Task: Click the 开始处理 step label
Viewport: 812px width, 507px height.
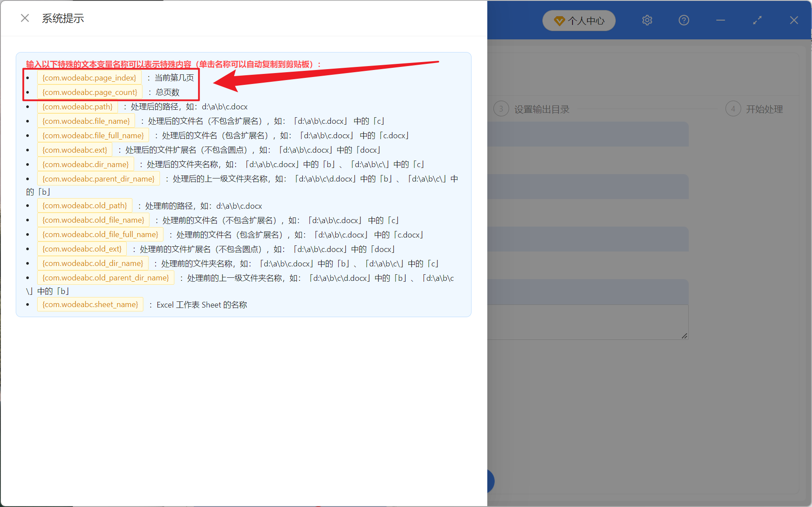Action: (x=764, y=109)
